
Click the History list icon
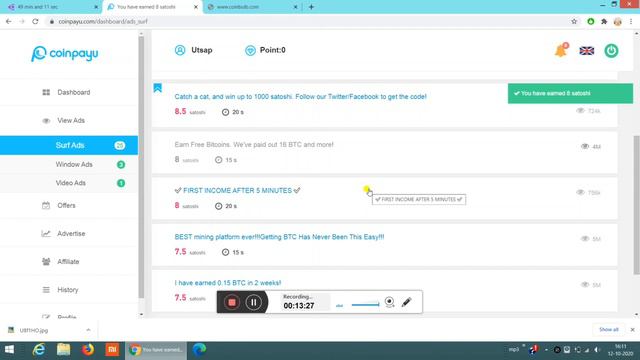point(46,290)
